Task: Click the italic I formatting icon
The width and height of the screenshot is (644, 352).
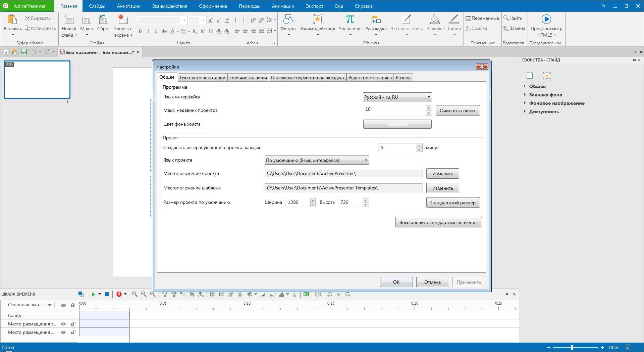Action: pyautogui.click(x=148, y=31)
